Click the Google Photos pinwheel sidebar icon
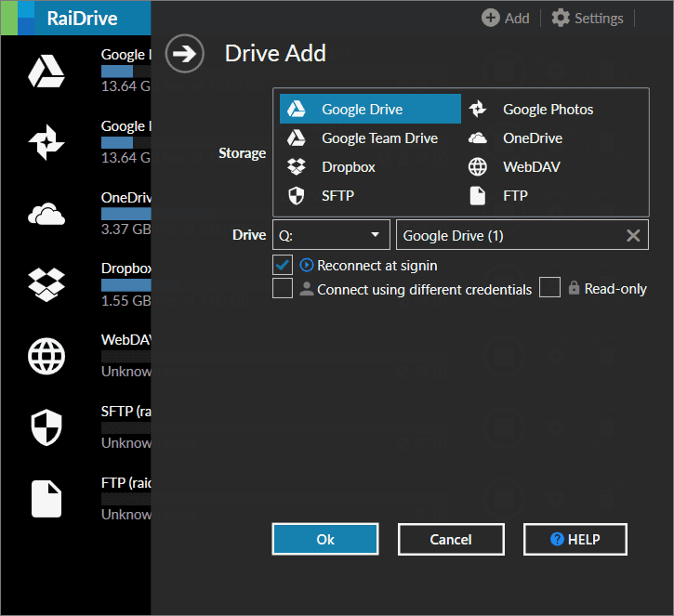The height and width of the screenshot is (616, 674). [x=46, y=142]
